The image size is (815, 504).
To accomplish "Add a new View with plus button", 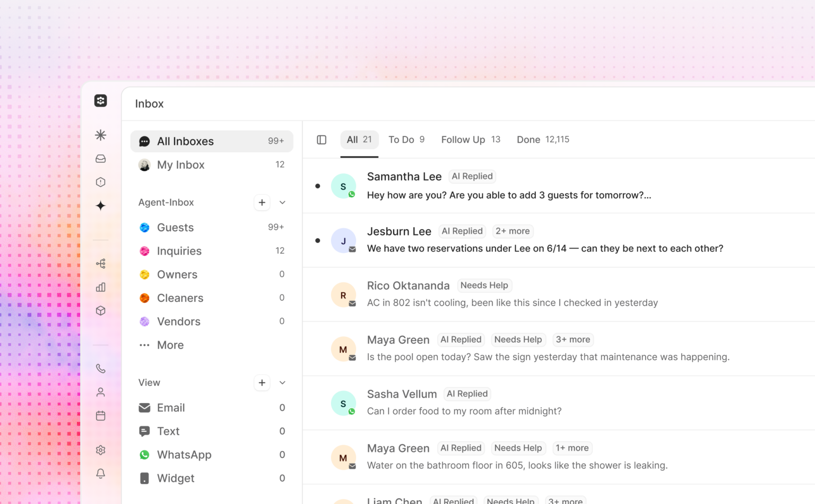I will pyautogui.click(x=262, y=383).
